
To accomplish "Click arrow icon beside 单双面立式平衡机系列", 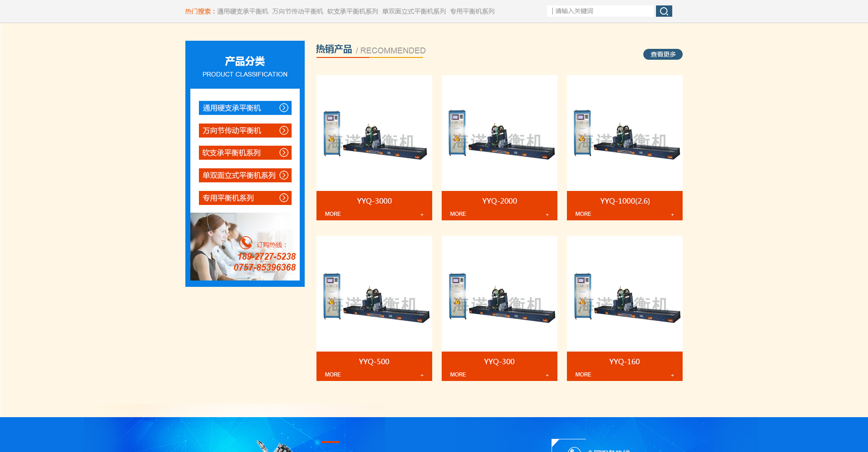I will tap(283, 175).
